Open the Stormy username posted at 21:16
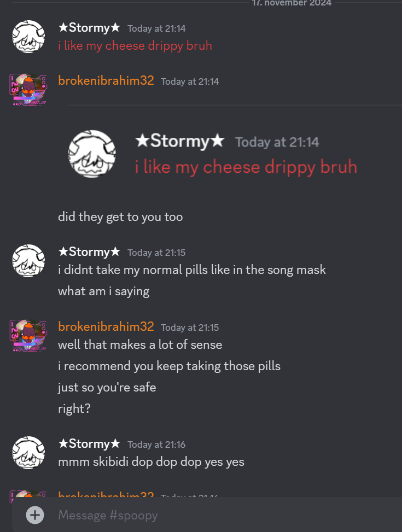 click(x=89, y=444)
